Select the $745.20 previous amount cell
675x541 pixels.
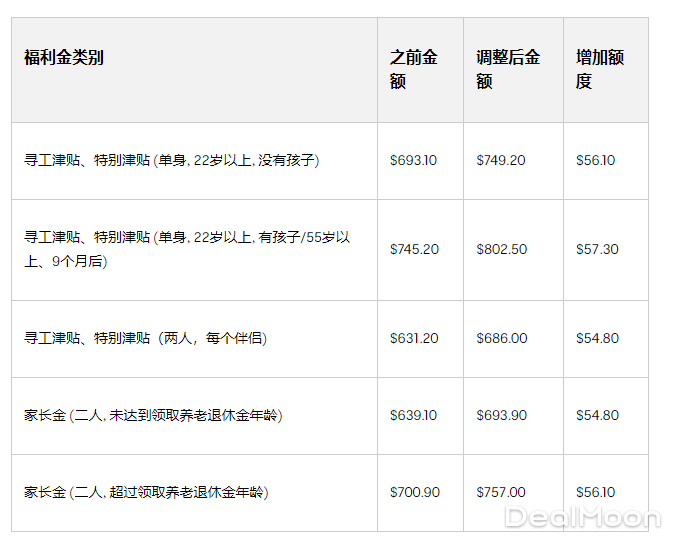414,249
